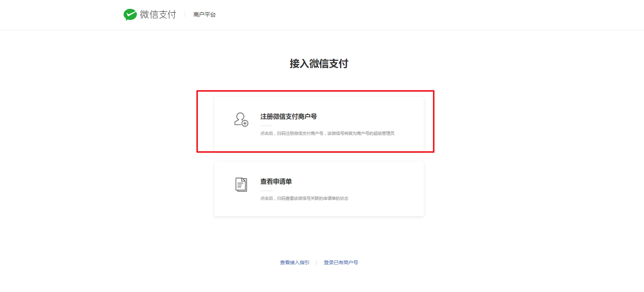Viewport: 644px width, 292px height.
Task: Click the vertical divider before 商户平台
Action: click(x=185, y=14)
